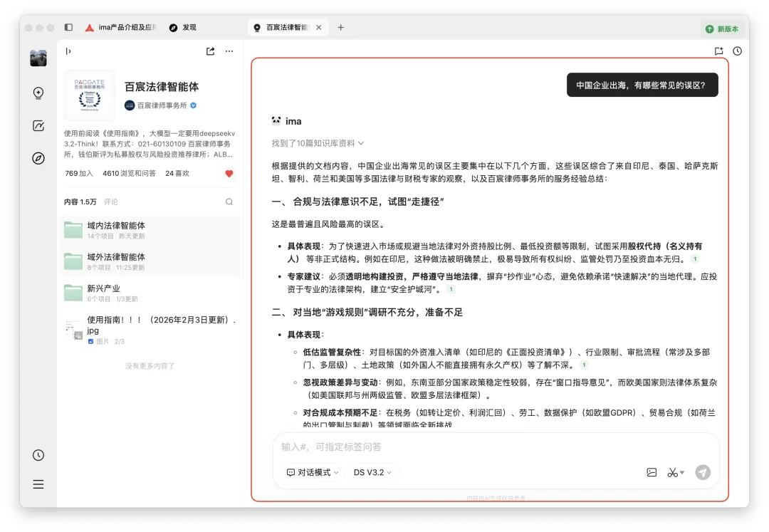Click heading 一、合规与法律意识不足
769x532 pixels.
pyautogui.click(x=358, y=202)
